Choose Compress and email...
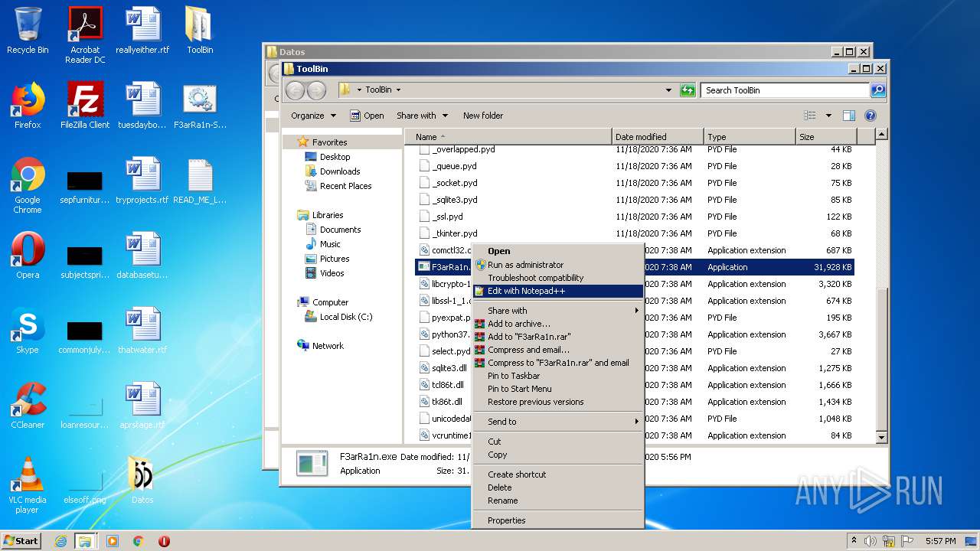 coord(557,350)
